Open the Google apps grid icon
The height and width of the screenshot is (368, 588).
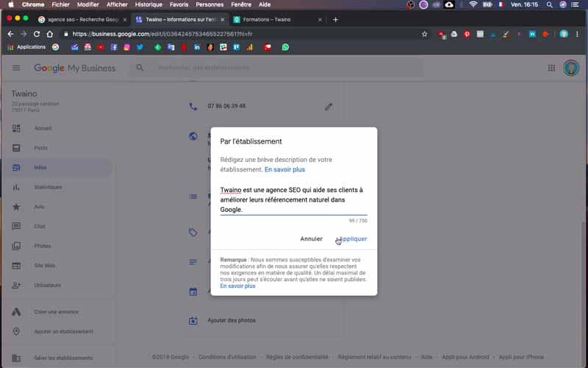(551, 68)
